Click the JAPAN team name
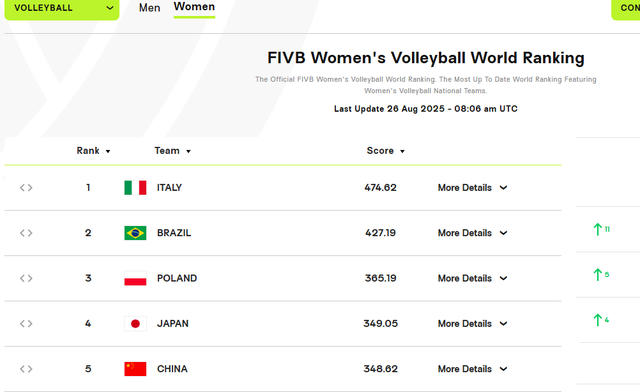Image resolution: width=640 pixels, height=392 pixels. pyautogui.click(x=173, y=324)
